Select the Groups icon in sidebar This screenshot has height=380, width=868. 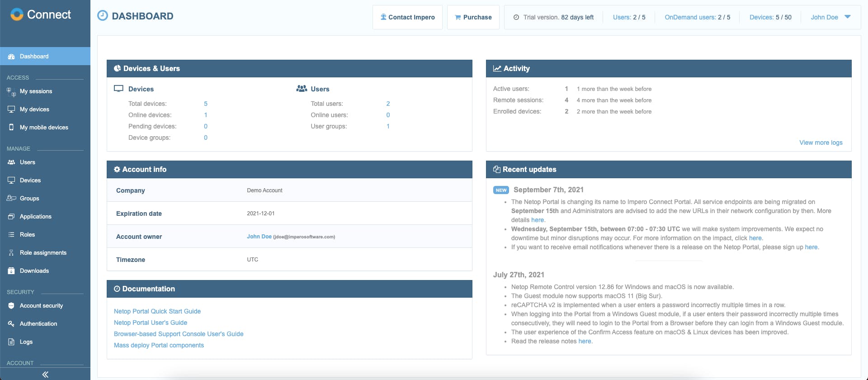11,198
